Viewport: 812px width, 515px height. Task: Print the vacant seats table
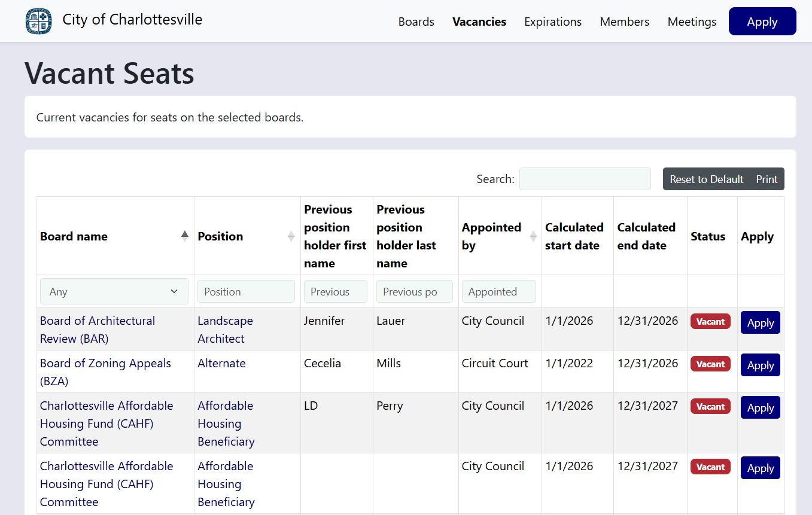(767, 179)
